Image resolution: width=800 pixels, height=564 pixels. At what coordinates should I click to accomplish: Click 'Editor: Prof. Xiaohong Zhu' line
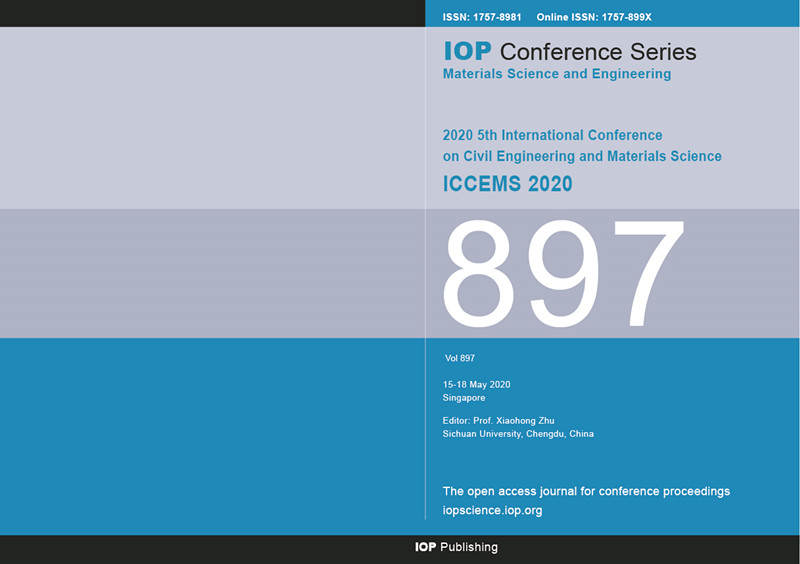click(498, 421)
